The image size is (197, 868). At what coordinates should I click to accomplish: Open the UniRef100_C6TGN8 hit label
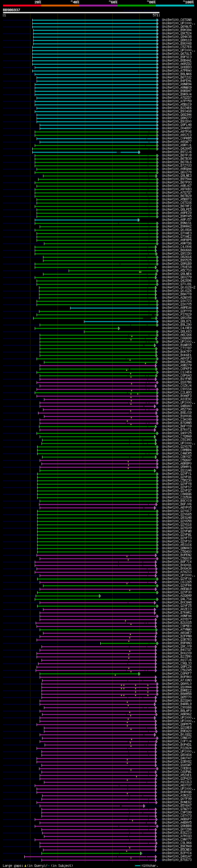point(176,20)
